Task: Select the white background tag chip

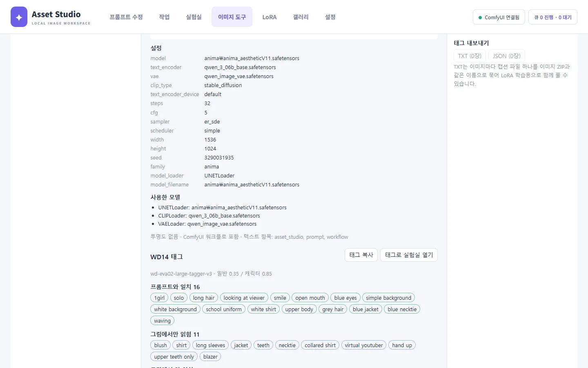Action: coord(176,309)
